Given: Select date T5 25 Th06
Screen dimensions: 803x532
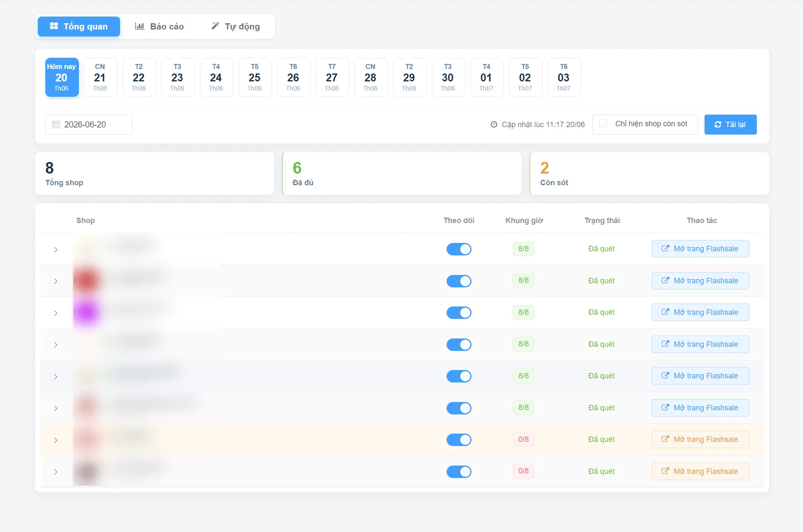Looking at the screenshot, I should (255, 77).
